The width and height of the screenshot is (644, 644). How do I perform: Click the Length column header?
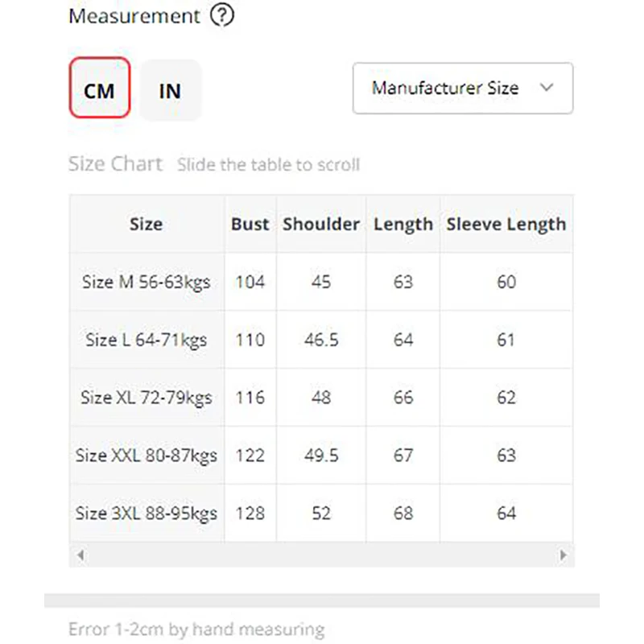(402, 225)
